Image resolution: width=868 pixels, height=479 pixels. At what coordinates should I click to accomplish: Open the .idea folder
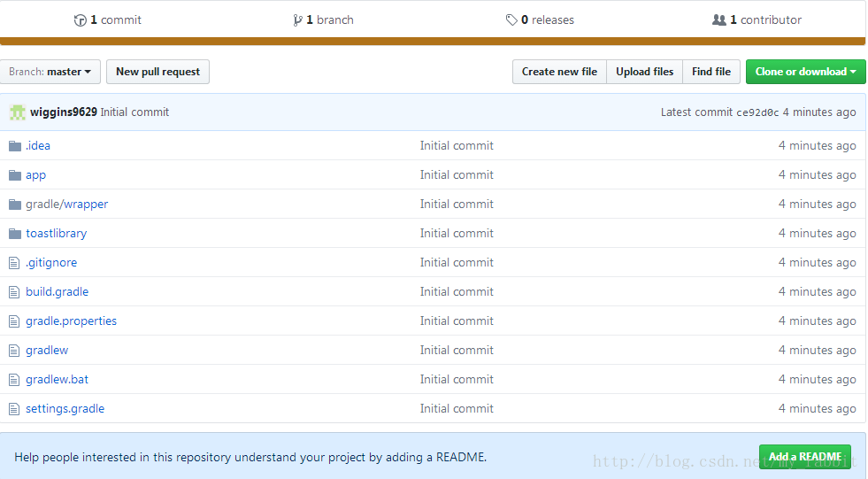(x=38, y=145)
